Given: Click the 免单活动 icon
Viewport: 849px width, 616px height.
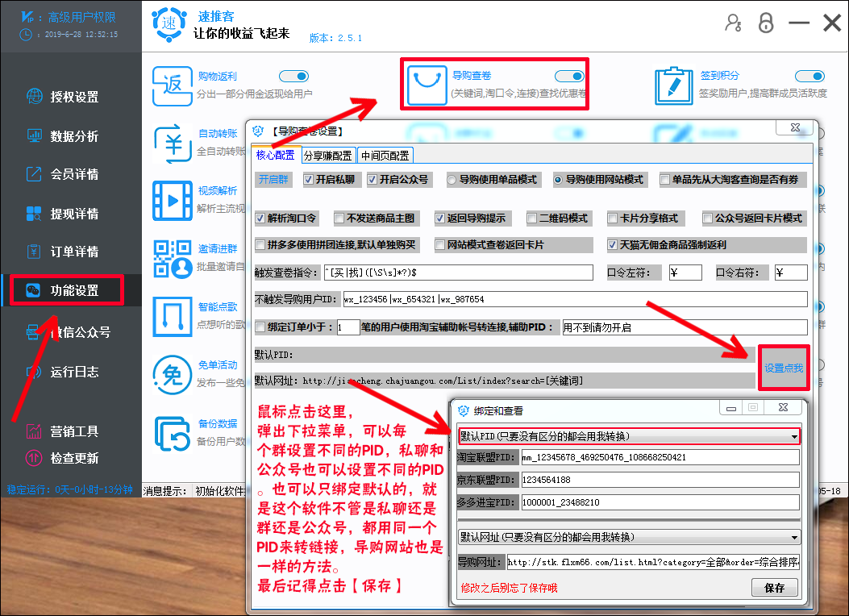Looking at the screenshot, I should 173,375.
